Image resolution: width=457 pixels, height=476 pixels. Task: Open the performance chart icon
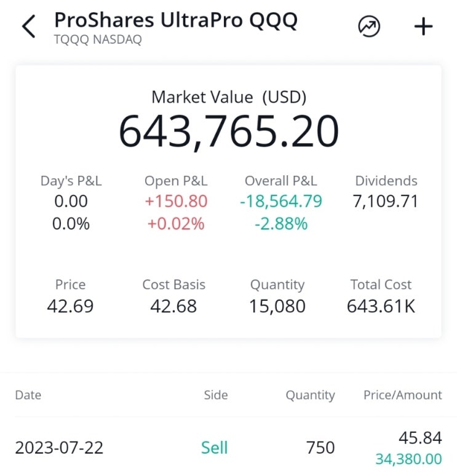pos(369,26)
